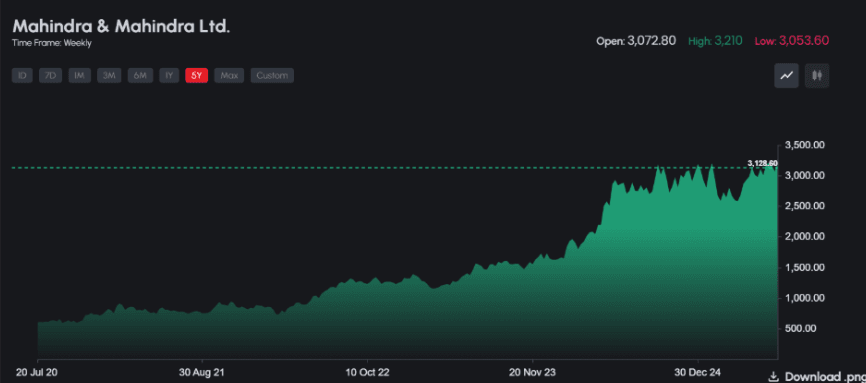Click the 10 Oct 22 date label
This screenshot has width=866, height=383.
pos(367,371)
